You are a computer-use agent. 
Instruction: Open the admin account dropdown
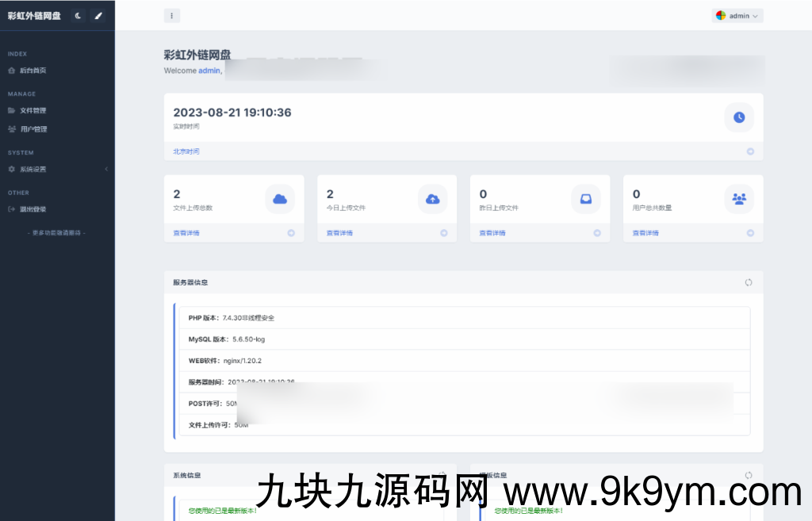(x=737, y=15)
